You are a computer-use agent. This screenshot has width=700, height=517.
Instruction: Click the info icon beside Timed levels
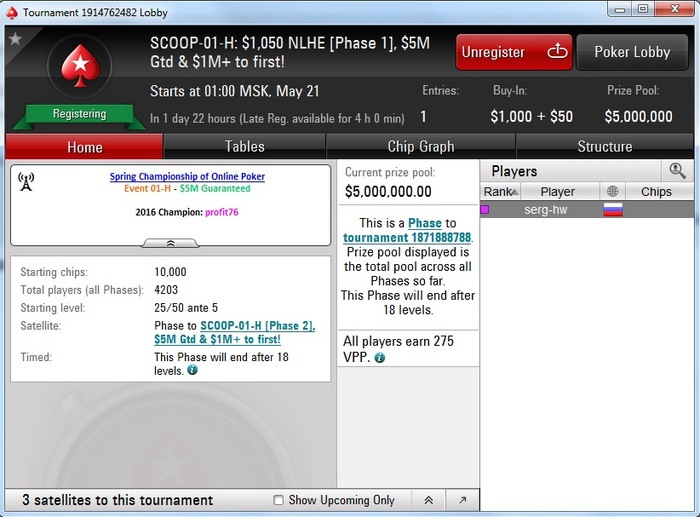(192, 370)
